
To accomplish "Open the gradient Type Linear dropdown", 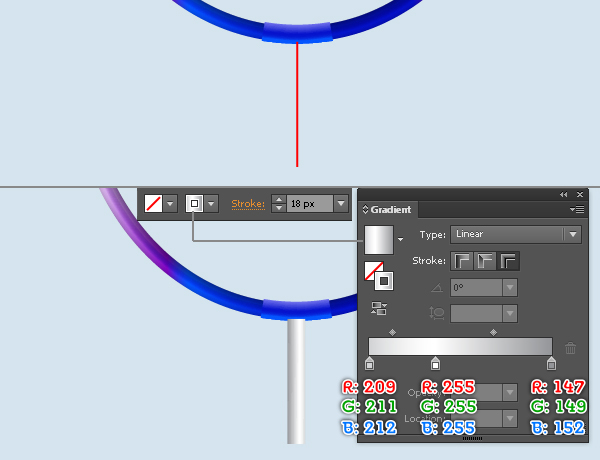I will click(516, 234).
